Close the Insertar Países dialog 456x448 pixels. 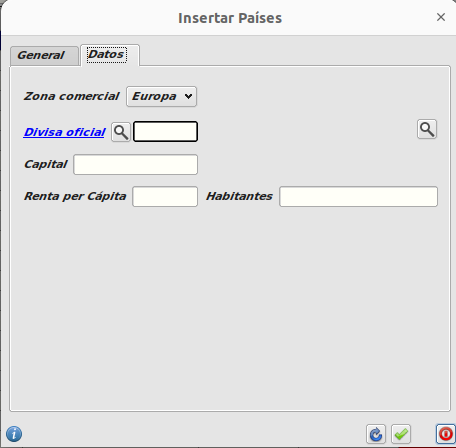click(x=441, y=17)
